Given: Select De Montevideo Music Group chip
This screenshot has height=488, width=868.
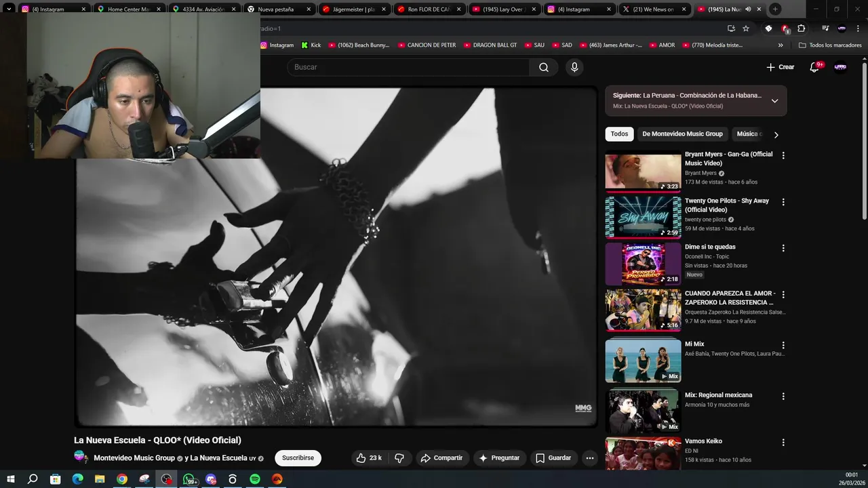Looking at the screenshot, I should coord(682,134).
